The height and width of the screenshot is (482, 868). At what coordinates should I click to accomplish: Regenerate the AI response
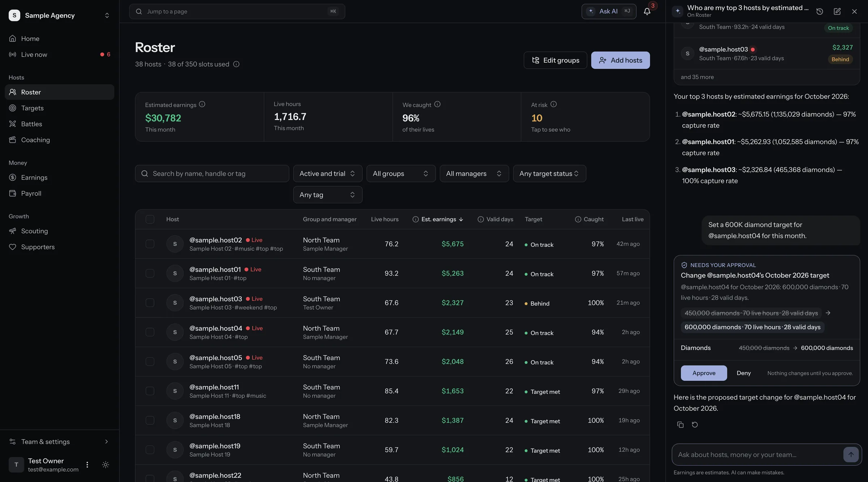click(x=695, y=425)
